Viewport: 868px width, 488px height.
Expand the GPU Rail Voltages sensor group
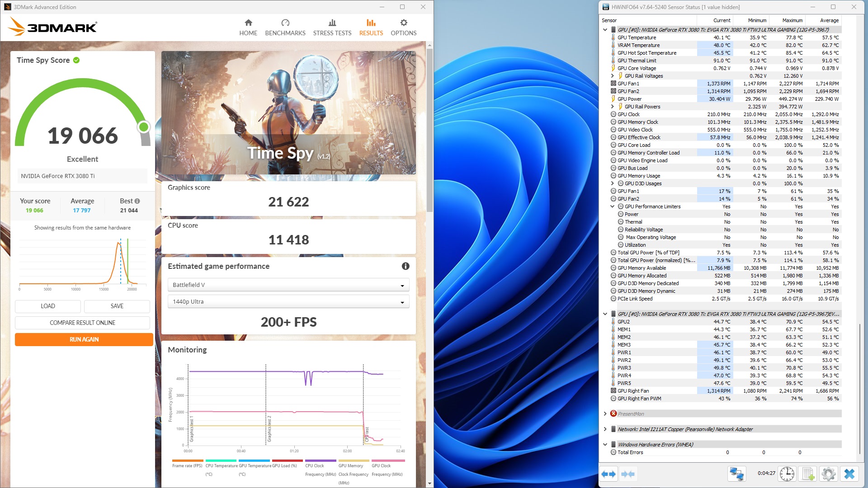pos(613,76)
